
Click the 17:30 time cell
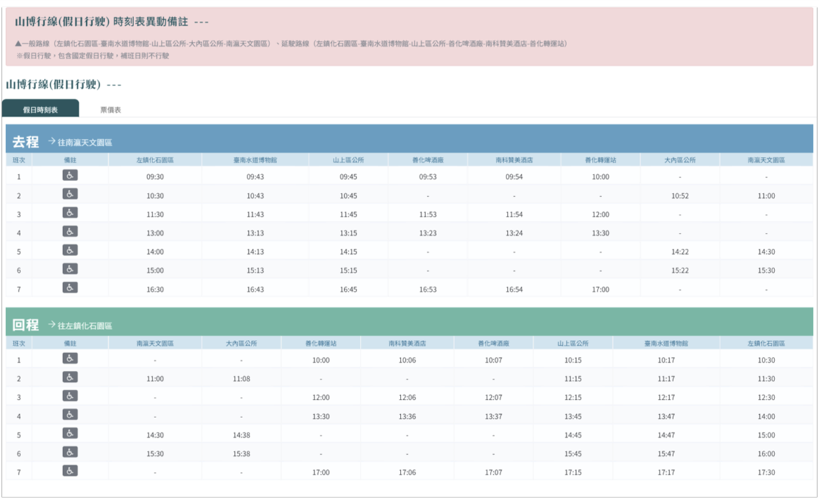pyautogui.click(x=766, y=472)
